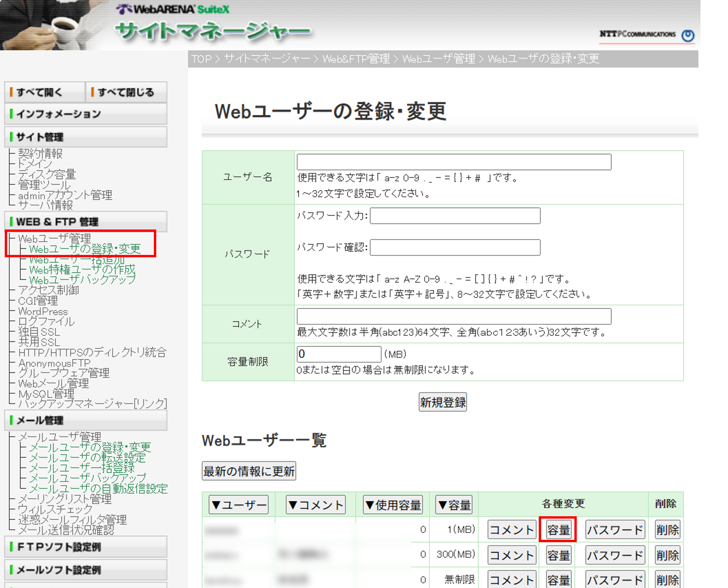728x588 pixels.
Task: Open the 独自SSL settings link
Action: click(39, 332)
